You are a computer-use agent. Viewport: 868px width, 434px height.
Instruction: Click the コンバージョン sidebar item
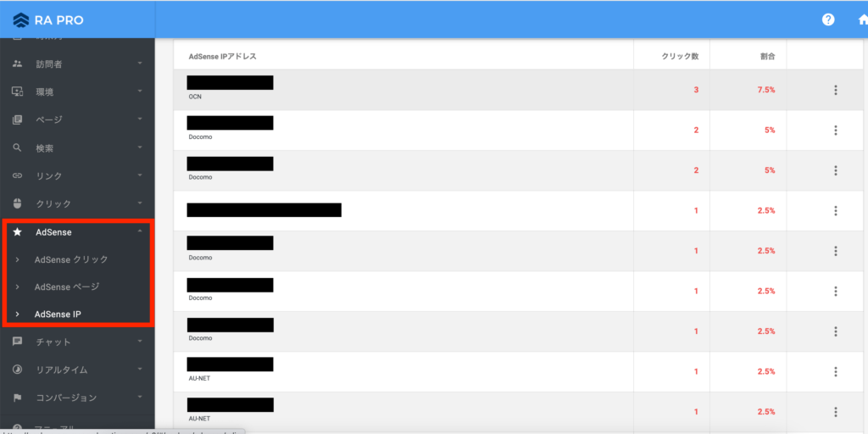coord(66,398)
